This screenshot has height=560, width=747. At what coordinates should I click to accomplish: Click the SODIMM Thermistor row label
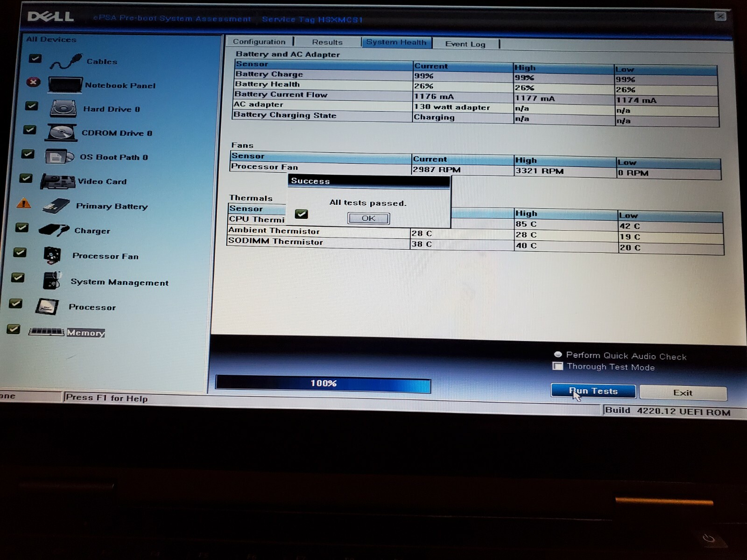point(275,241)
